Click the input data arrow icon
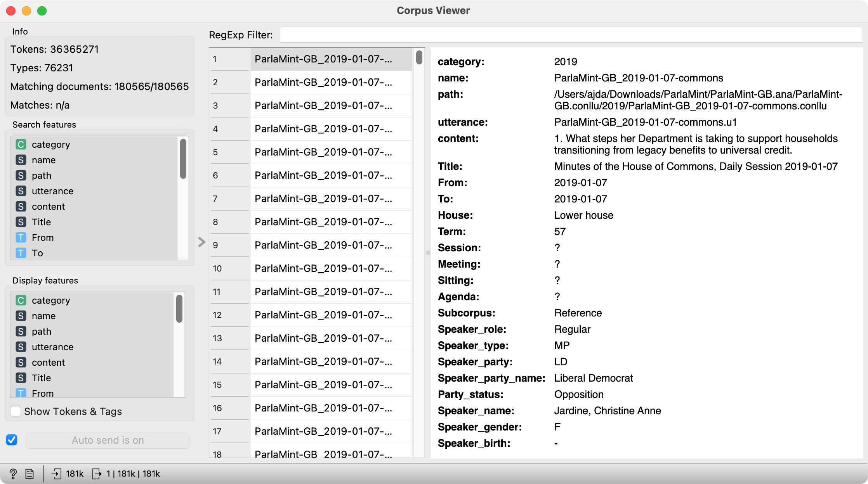 (x=57, y=474)
